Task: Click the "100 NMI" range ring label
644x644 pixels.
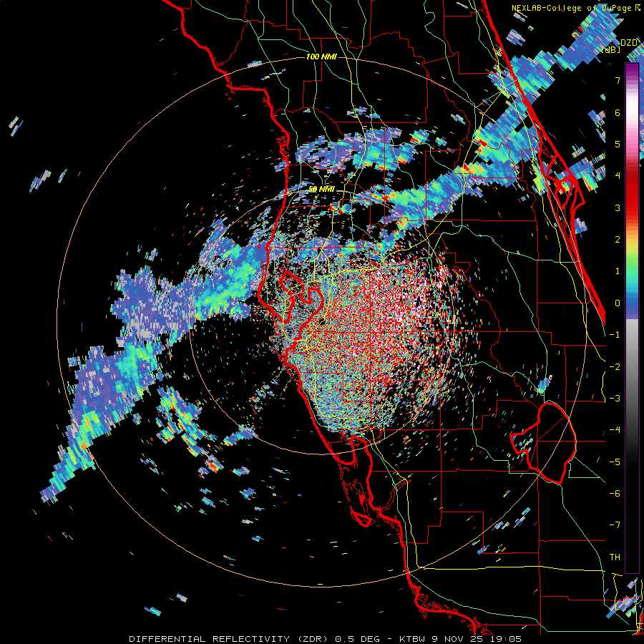Action: (x=321, y=57)
